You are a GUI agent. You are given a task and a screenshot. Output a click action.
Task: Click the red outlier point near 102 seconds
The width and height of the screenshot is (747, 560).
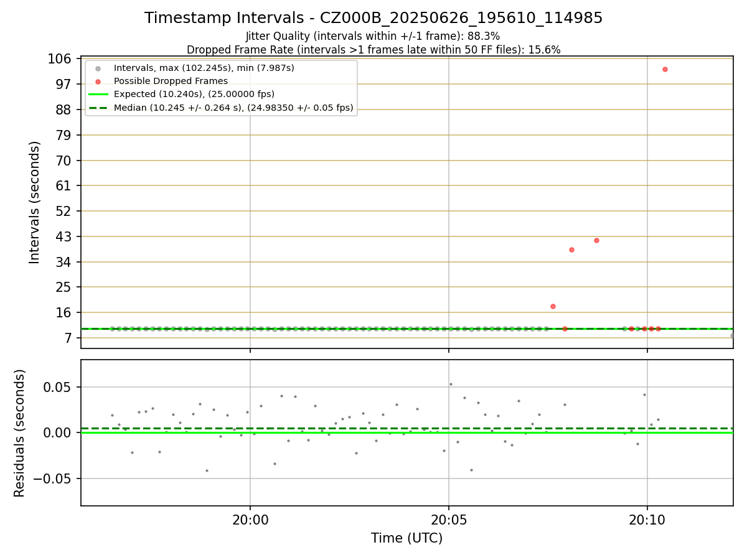pyautogui.click(x=665, y=69)
